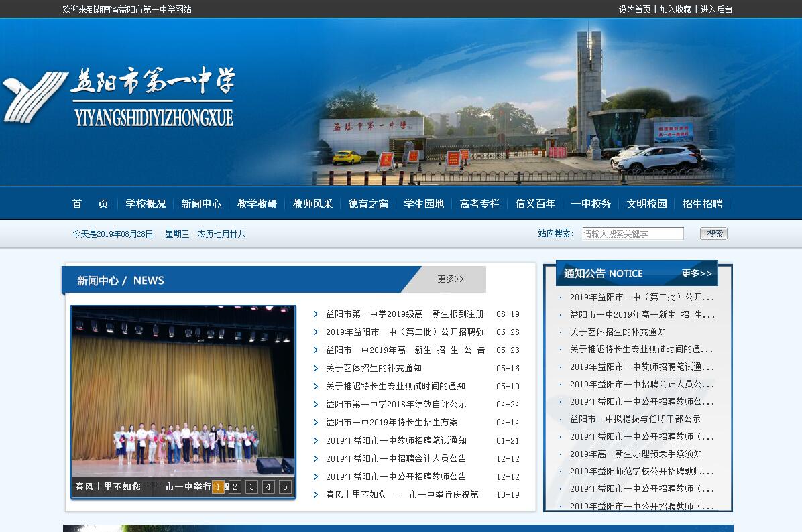Open the 高考专栏 navigation item

coord(479,204)
